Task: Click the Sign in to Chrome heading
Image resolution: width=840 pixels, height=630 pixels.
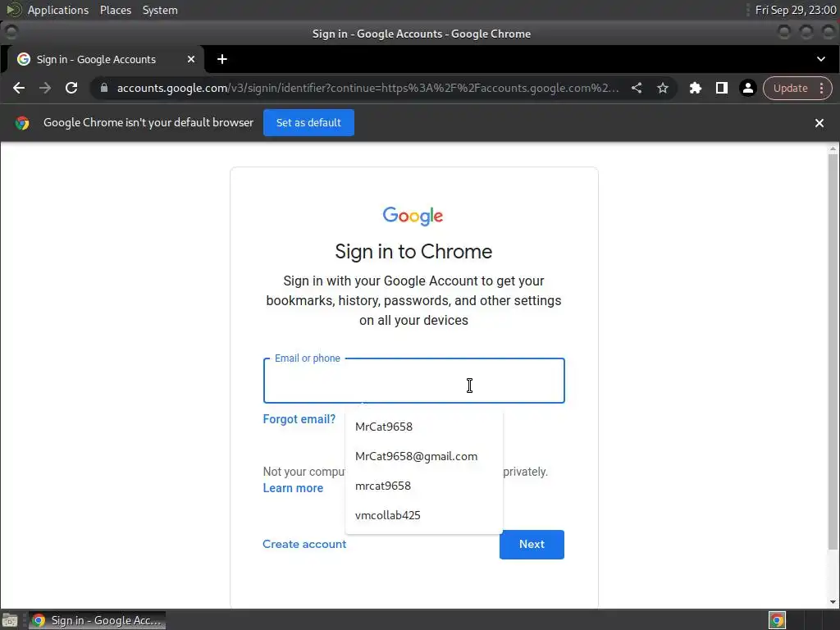Action: pos(413,251)
